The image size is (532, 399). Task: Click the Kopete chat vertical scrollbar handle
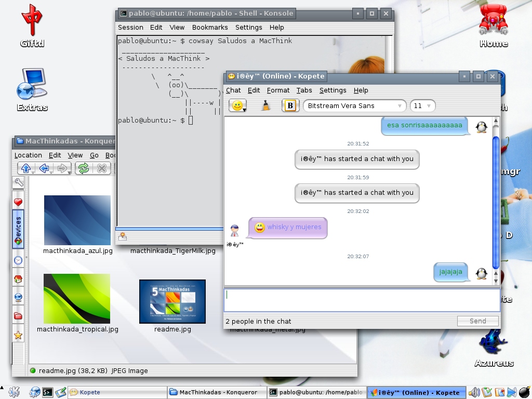[495, 203]
